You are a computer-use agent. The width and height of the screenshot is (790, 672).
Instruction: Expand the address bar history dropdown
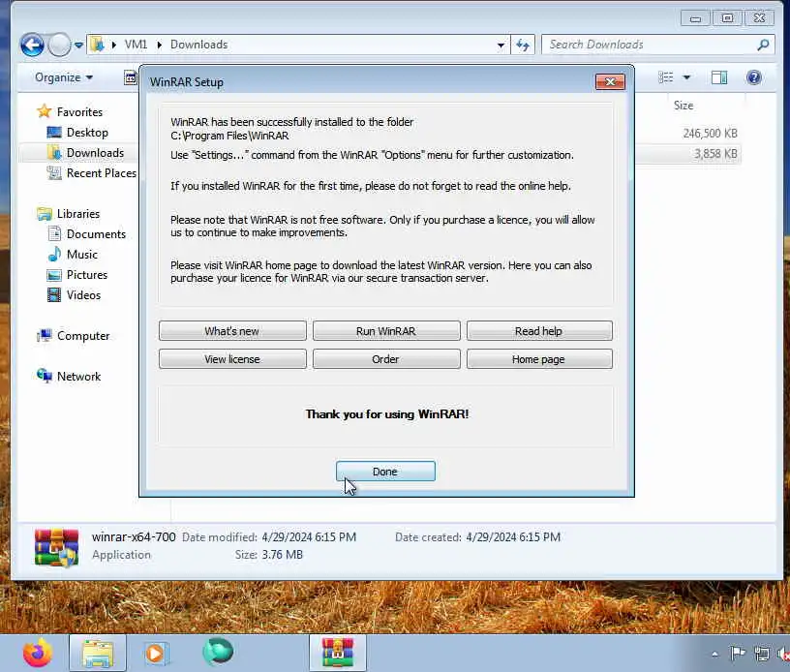pyautogui.click(x=501, y=45)
